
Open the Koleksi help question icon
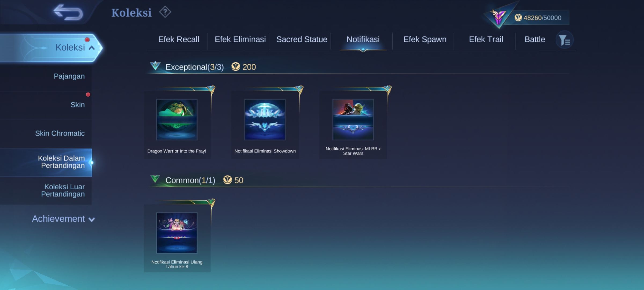tap(165, 12)
